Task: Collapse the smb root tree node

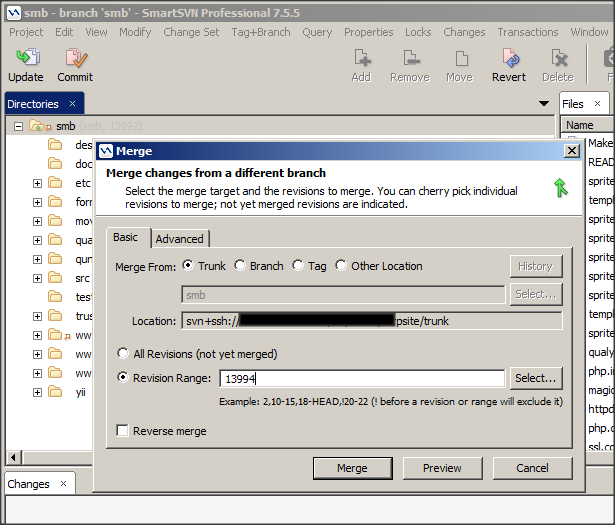Action: click(x=18, y=126)
